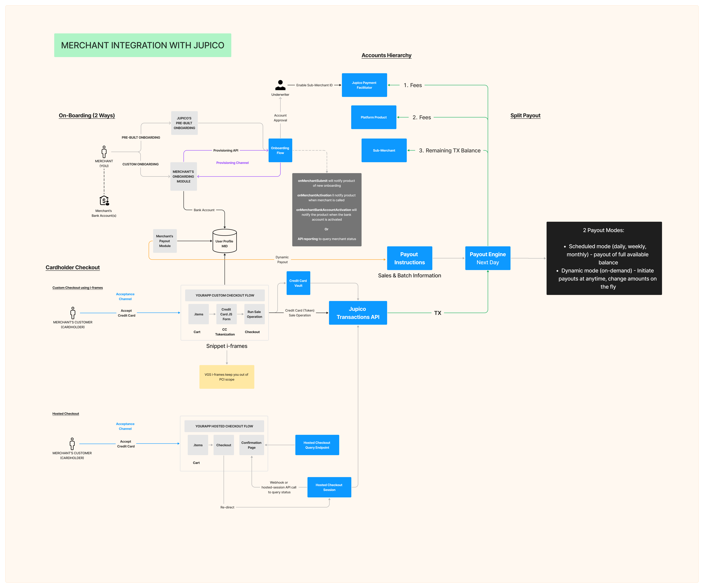
Task: Click the Jupico Transactions API block
Action: pos(358,313)
